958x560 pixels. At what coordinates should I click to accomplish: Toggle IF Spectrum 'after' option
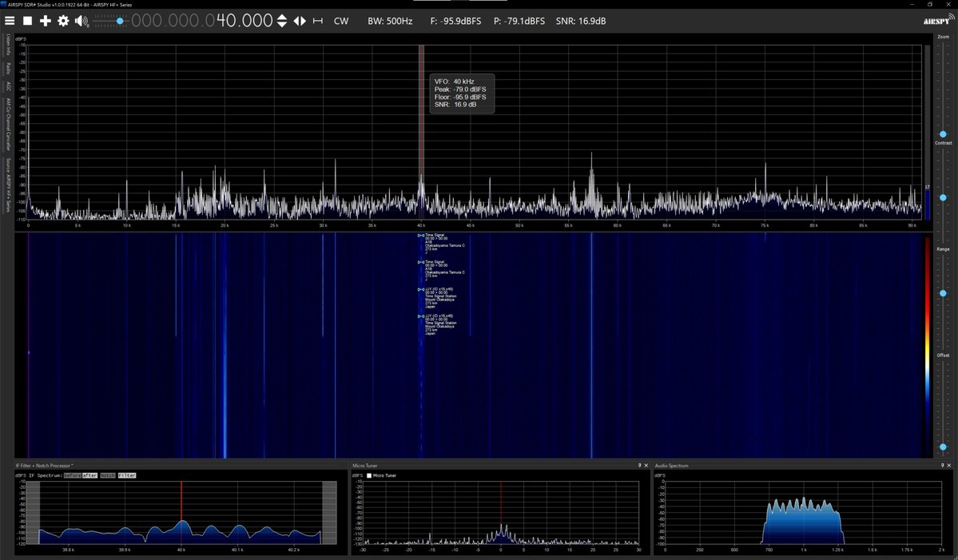click(89, 475)
